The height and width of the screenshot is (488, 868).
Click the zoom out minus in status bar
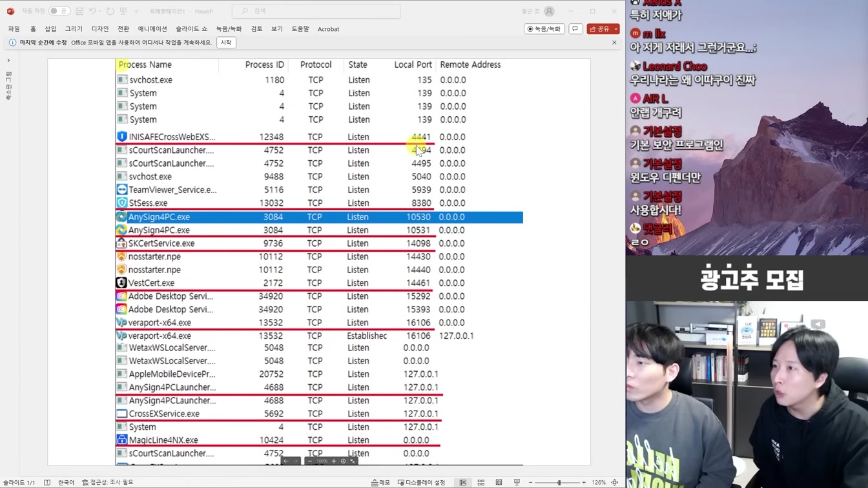530,482
